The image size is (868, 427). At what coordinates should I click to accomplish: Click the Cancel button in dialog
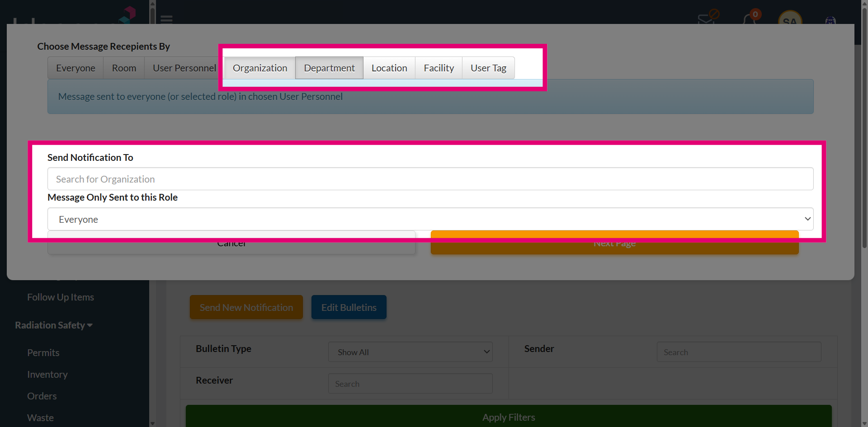pyautogui.click(x=231, y=243)
